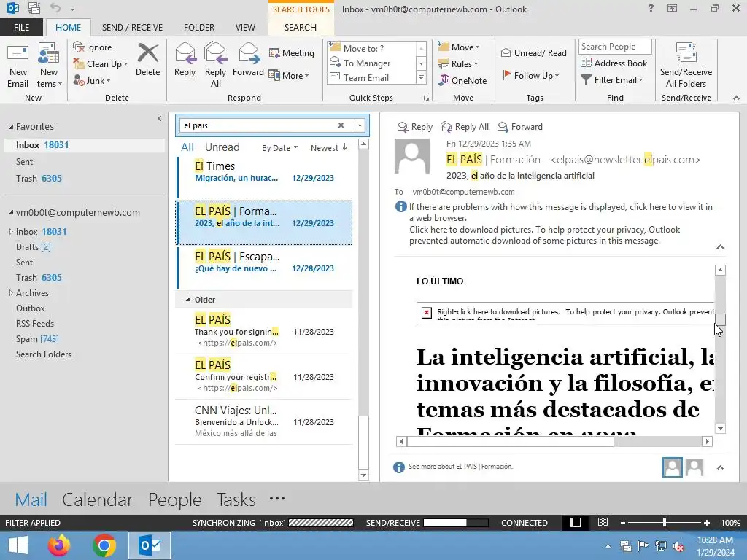Image resolution: width=747 pixels, height=560 pixels.
Task: Minimize the folder pane
Action: coord(160,119)
